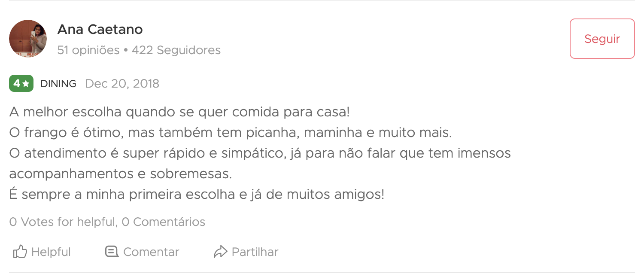
Task: Click the line starting "O frango é ótimo"
Action: point(231,133)
